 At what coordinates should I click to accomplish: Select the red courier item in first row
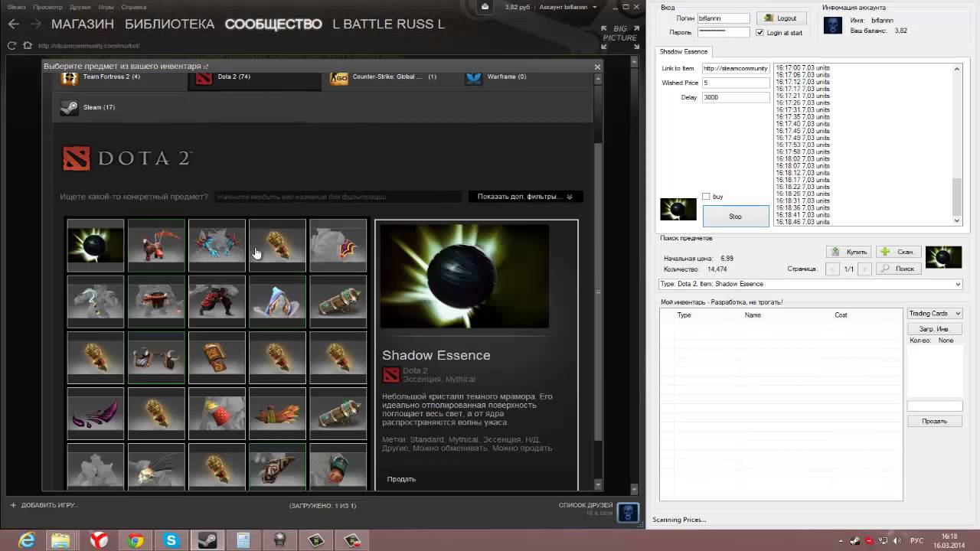click(156, 246)
